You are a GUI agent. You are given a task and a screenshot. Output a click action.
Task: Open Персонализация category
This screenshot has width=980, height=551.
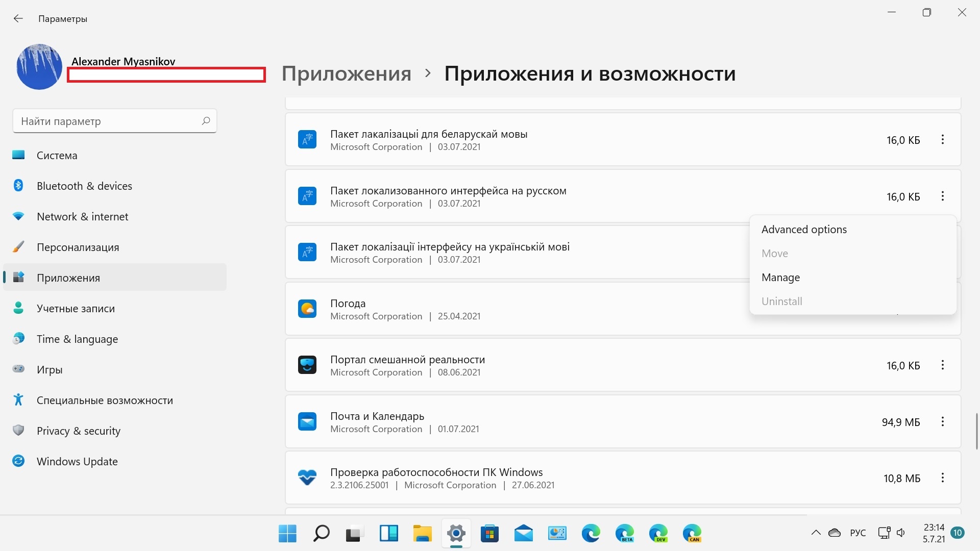pyautogui.click(x=115, y=247)
